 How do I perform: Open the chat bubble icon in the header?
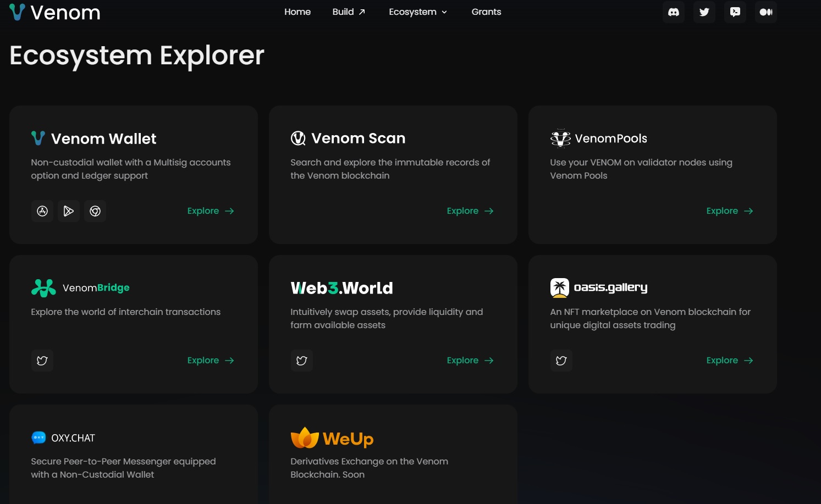(735, 12)
